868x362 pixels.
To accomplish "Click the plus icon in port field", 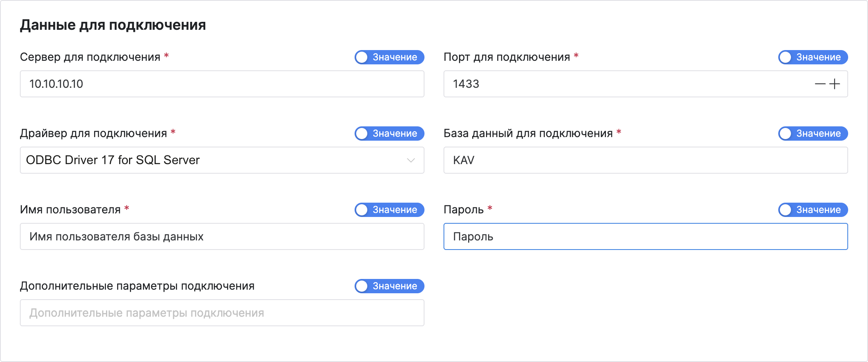I will pyautogui.click(x=835, y=84).
